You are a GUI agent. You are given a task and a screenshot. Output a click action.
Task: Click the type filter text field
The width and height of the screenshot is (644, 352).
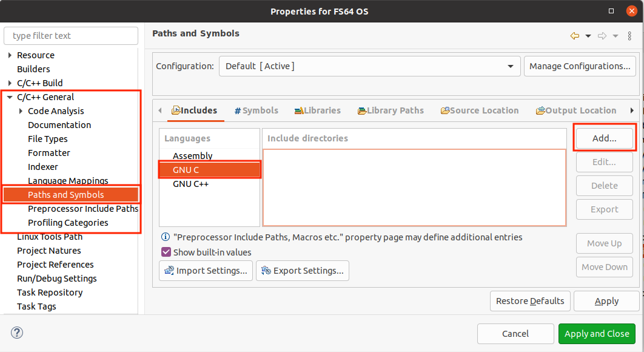(x=71, y=36)
